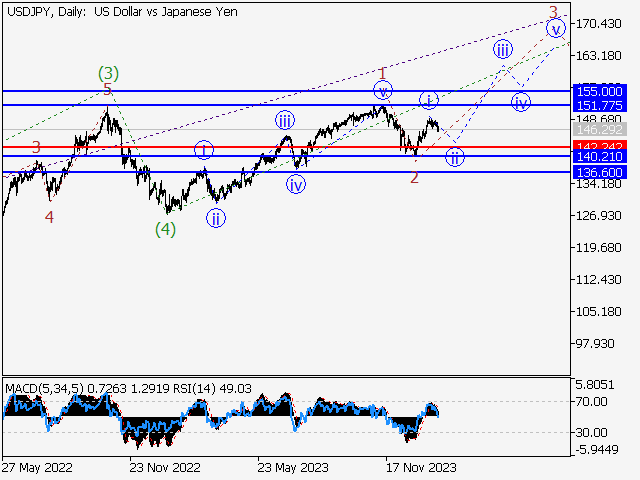This screenshot has width=640, height=480.
Task: Click the 126.930 price axis label
Action: point(598,216)
